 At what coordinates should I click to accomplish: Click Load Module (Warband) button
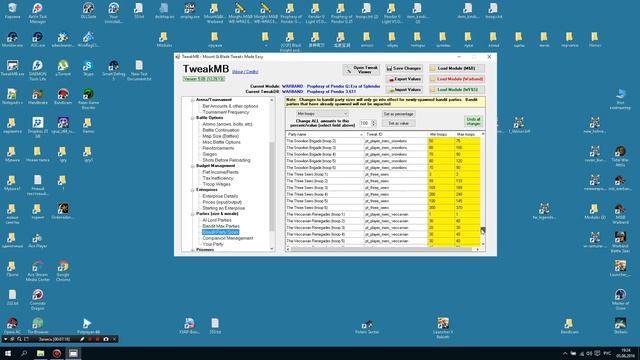click(456, 79)
